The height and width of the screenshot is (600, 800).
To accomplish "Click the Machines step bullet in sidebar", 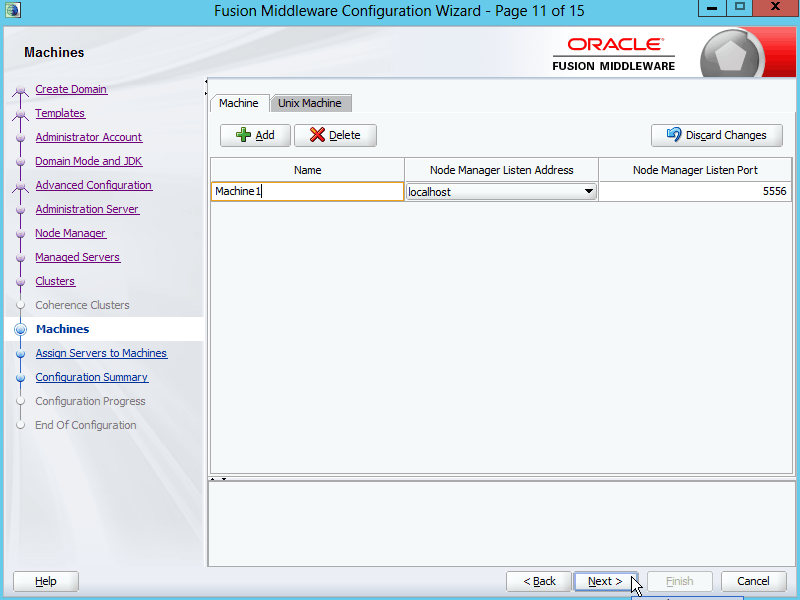I will coord(20,329).
